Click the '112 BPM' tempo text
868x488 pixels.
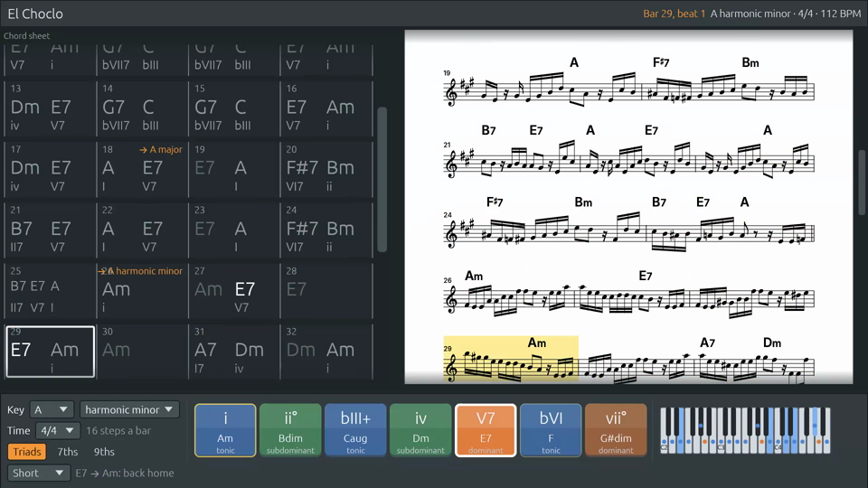(x=841, y=14)
